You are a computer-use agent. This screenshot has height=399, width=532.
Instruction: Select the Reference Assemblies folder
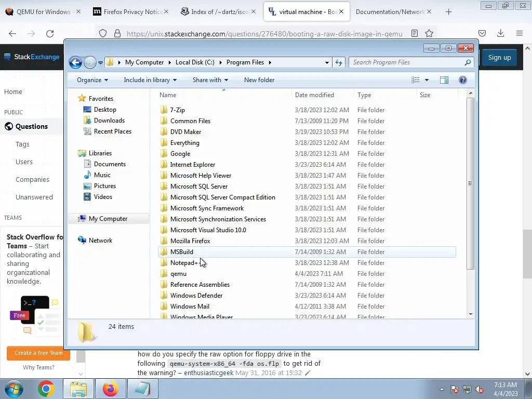pyautogui.click(x=200, y=285)
